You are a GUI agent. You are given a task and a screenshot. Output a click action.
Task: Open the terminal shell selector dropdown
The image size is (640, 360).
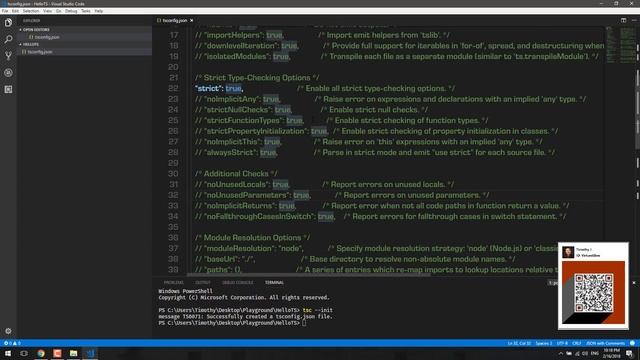coord(552,282)
